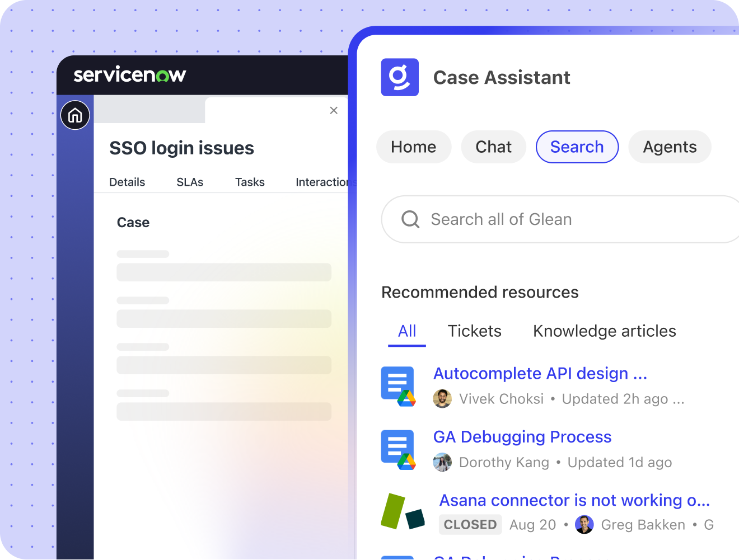Click the ServiceNow home icon
Screen dimensions: 739x560
(x=75, y=115)
